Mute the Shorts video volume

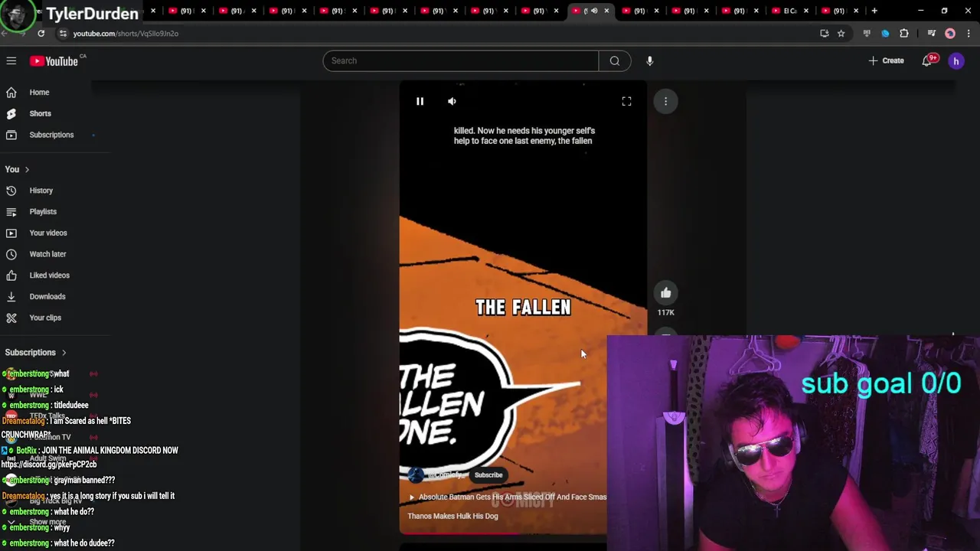pyautogui.click(x=452, y=101)
